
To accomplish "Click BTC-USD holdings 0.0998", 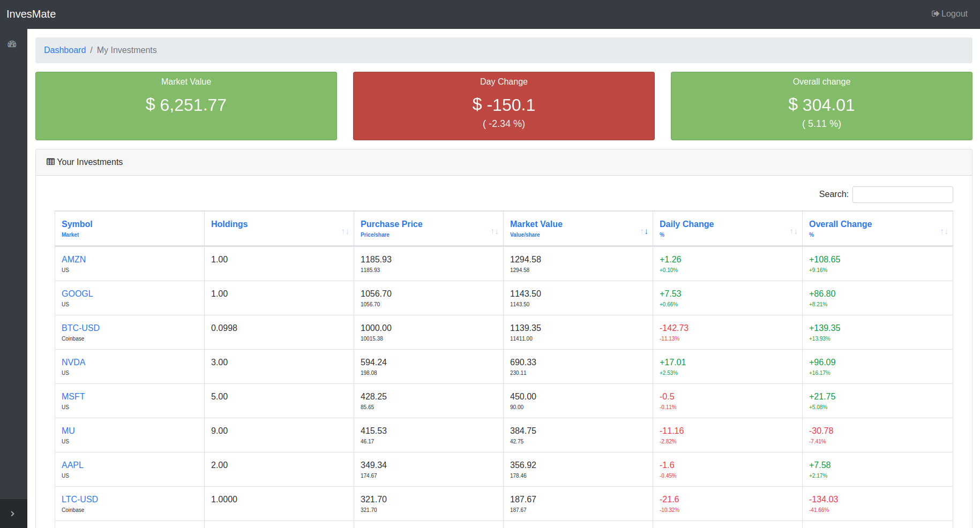I will click(x=224, y=328).
